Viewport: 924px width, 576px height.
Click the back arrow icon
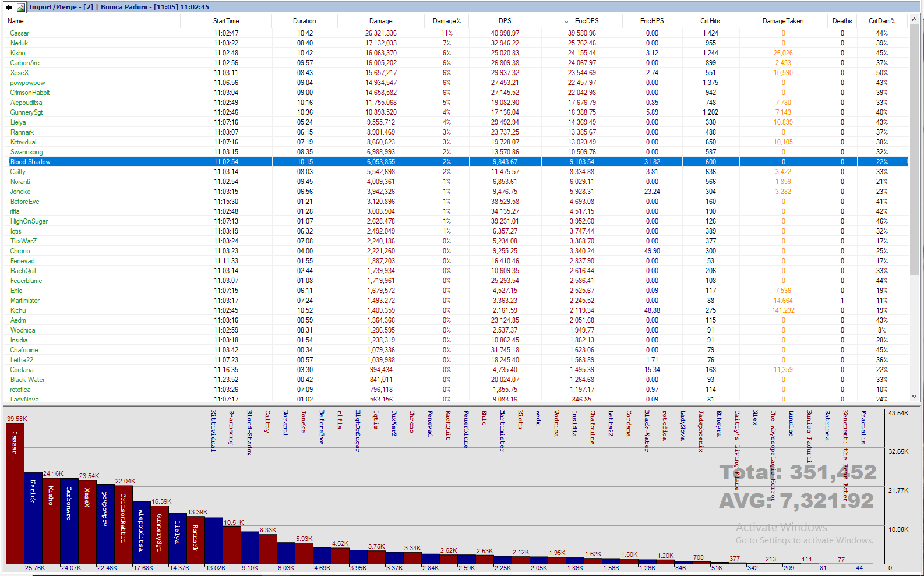pos(9,7)
